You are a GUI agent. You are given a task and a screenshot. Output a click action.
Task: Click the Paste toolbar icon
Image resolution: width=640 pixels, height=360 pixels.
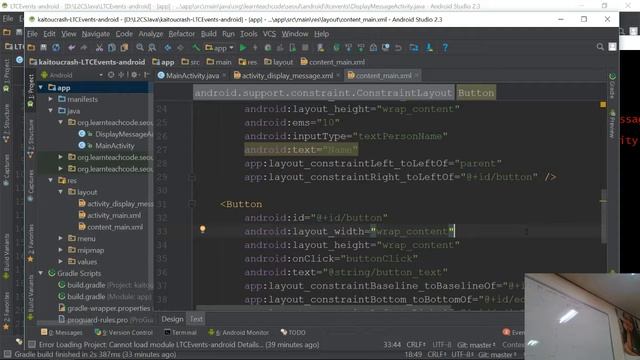[x=124, y=48]
